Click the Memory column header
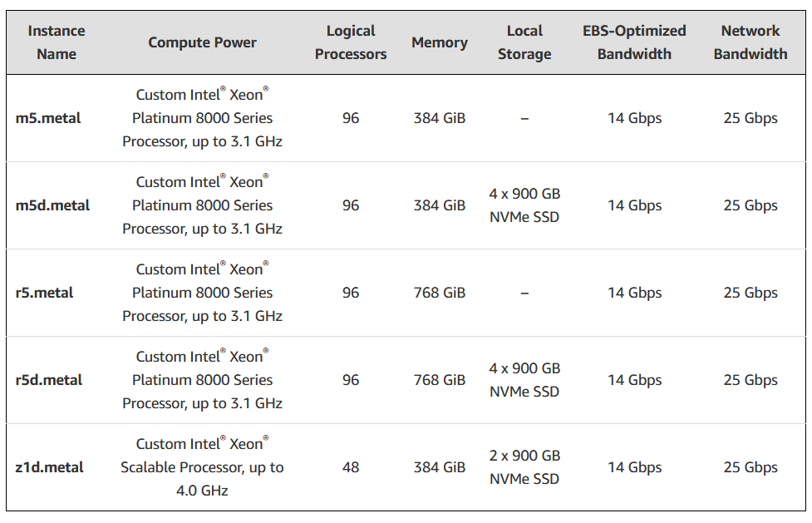The image size is (812, 523). click(x=440, y=42)
